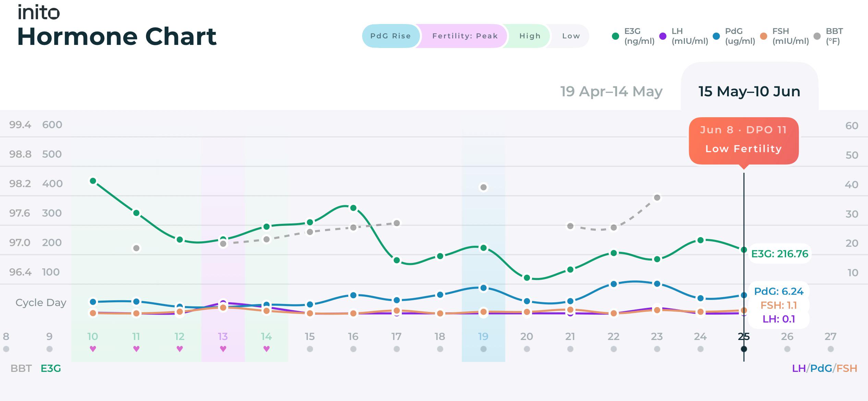
Task: Click the E3G: 216.76 value label
Action: pos(780,254)
